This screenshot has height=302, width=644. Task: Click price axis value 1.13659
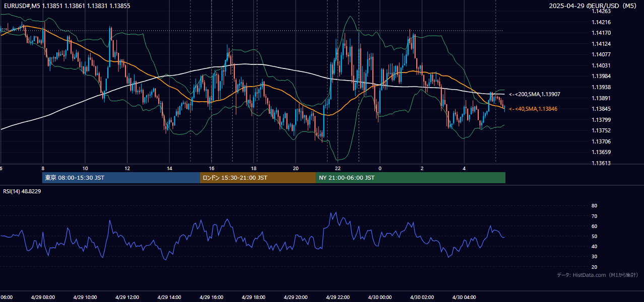coord(601,152)
